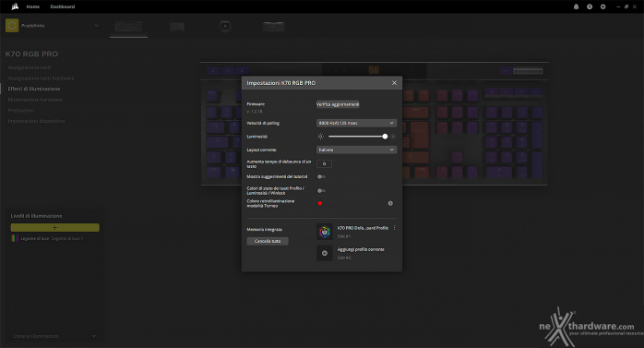
Task: Expand the Predefinito profile chevron
Action: pyautogui.click(x=97, y=26)
